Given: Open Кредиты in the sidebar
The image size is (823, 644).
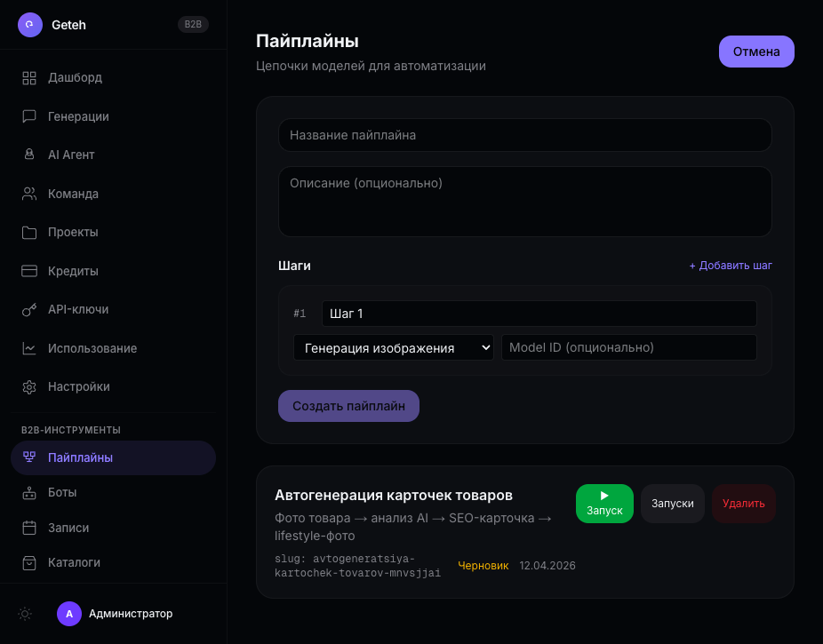Looking at the screenshot, I should coord(73,271).
